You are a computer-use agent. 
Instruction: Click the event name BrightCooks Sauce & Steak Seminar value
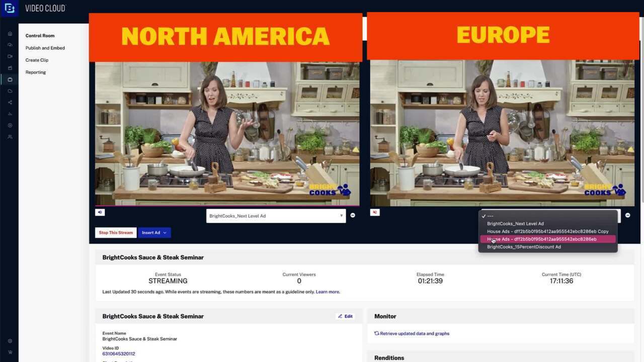[x=140, y=339]
